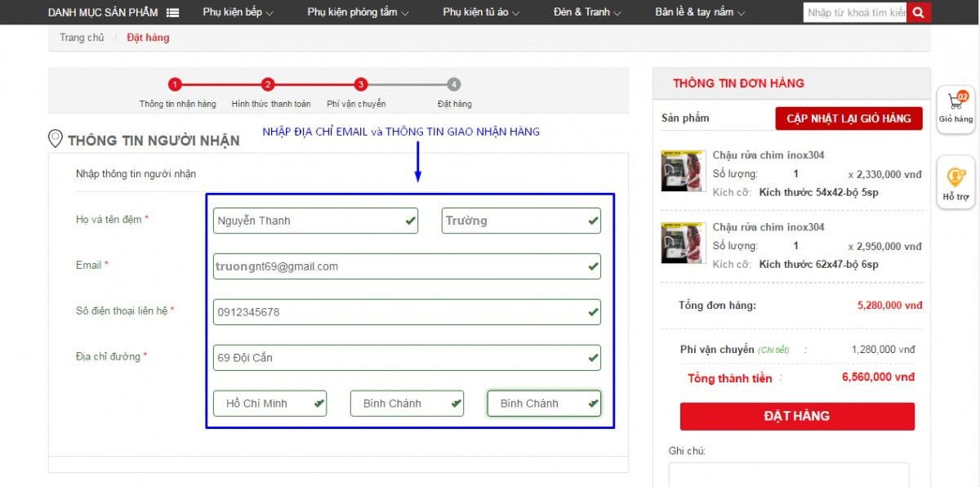Click step 2 circle Hình thức thanh toán

(268, 84)
